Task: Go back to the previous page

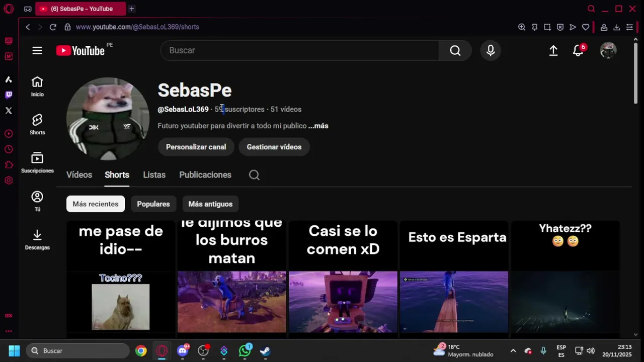Action: (x=28, y=27)
